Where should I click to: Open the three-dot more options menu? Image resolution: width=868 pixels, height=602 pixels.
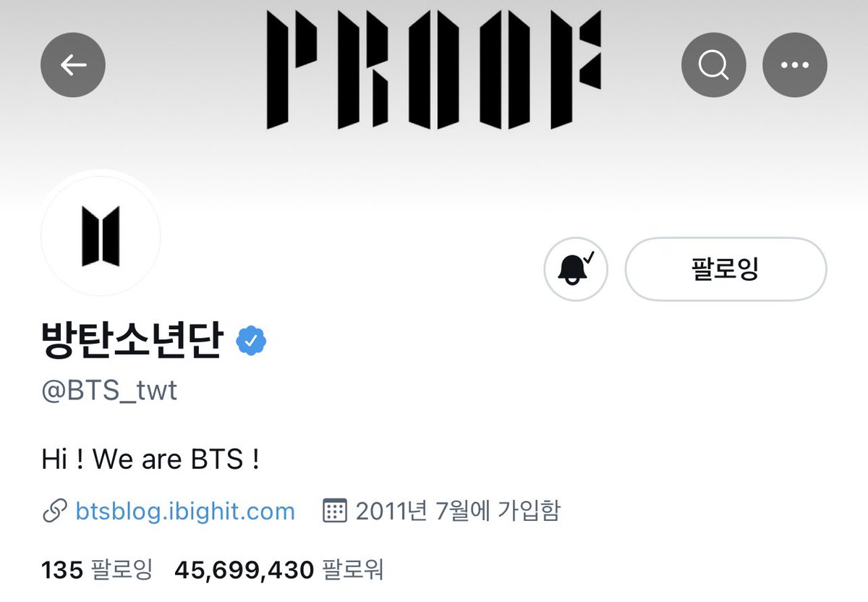795,65
